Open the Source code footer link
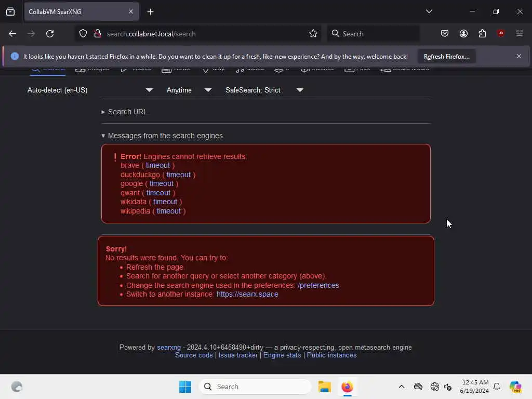Viewport: 532px width, 399px height. 194,355
